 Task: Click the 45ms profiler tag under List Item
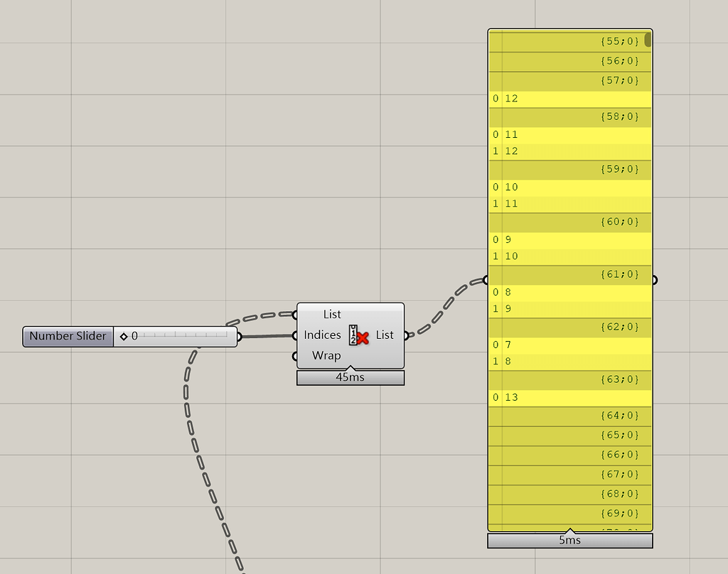[350, 377]
